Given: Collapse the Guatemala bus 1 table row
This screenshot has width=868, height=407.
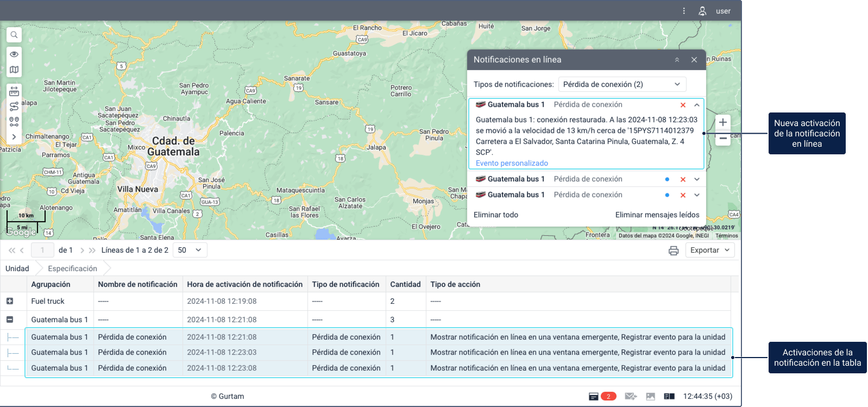Looking at the screenshot, I should pyautogui.click(x=10, y=320).
